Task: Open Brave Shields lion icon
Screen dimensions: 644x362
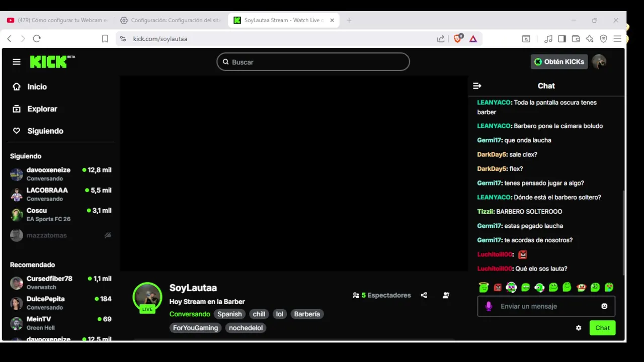Action: coord(458,38)
